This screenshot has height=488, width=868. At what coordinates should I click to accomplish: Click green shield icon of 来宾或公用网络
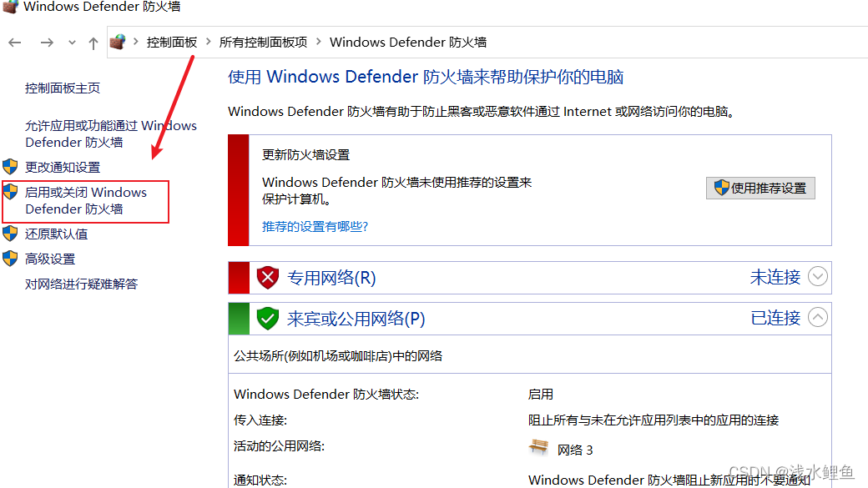point(267,319)
